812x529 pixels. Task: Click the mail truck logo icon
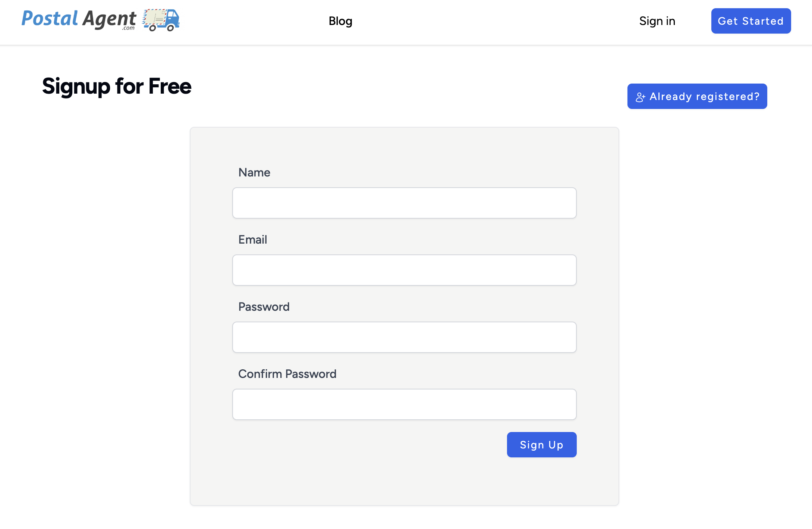tap(161, 20)
